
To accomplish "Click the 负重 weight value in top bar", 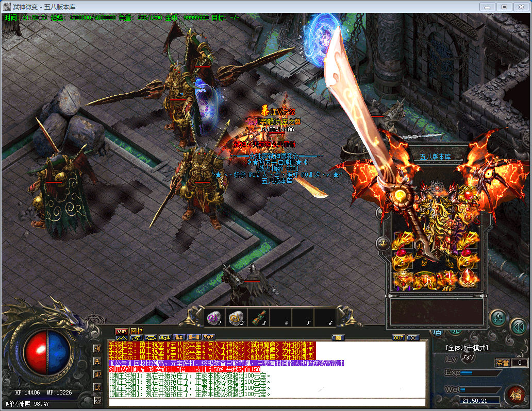I will 140,18.
